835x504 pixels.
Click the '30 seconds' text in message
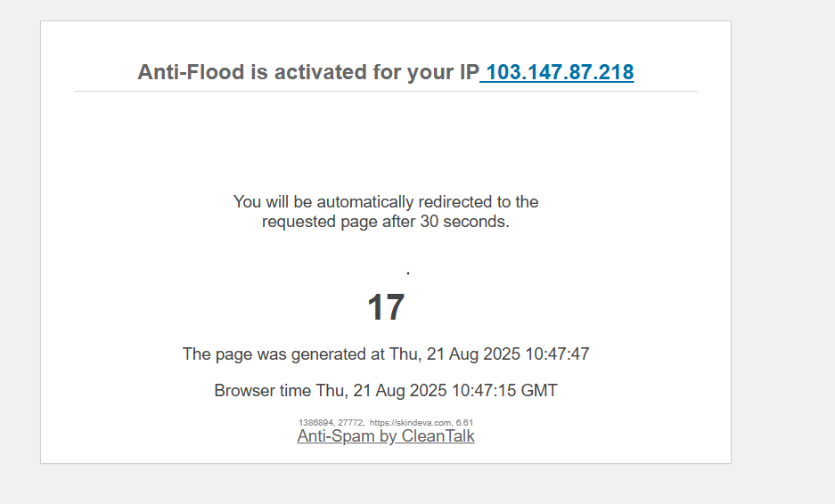(x=465, y=222)
